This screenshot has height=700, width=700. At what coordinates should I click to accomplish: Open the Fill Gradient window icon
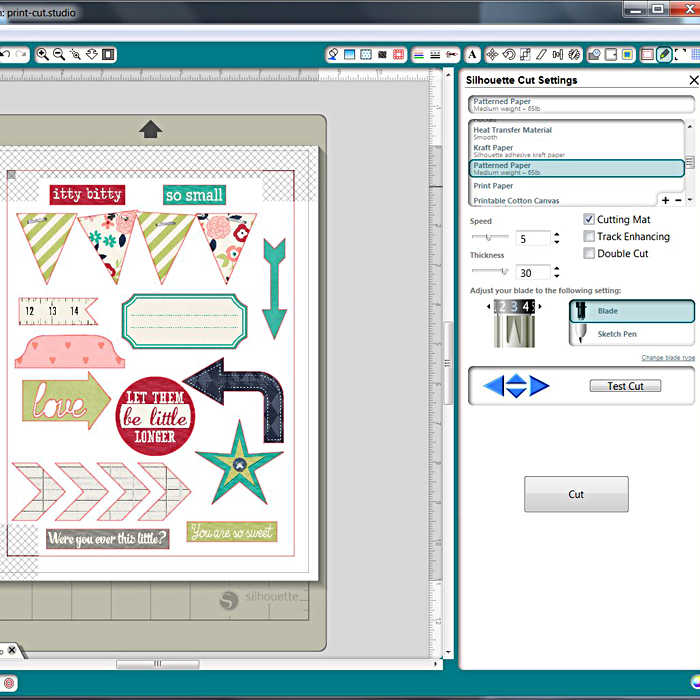click(350, 54)
